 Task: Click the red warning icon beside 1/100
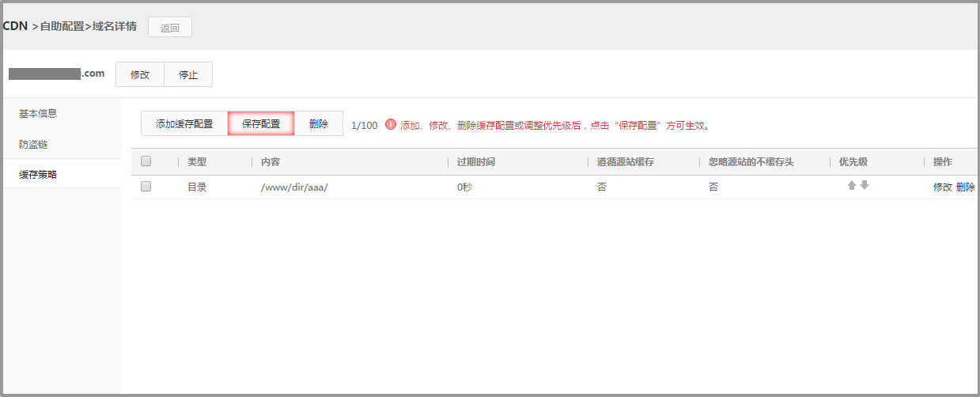click(x=390, y=125)
